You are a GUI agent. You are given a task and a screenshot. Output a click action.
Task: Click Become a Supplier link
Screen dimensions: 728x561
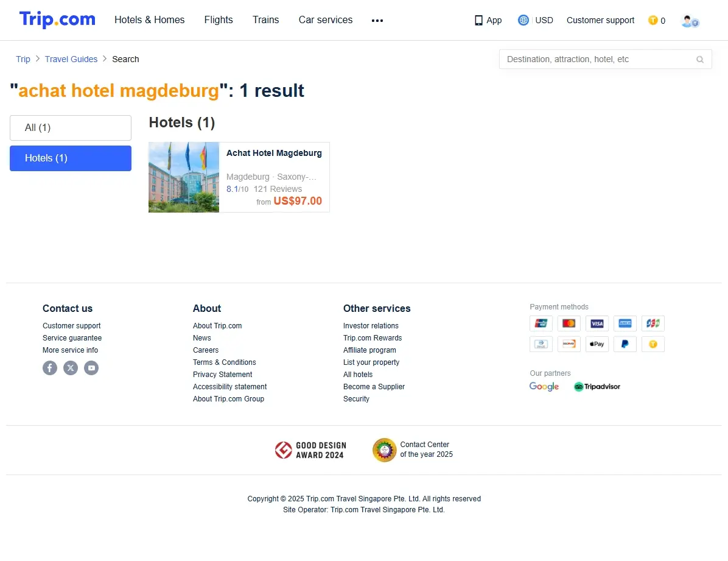point(374,387)
